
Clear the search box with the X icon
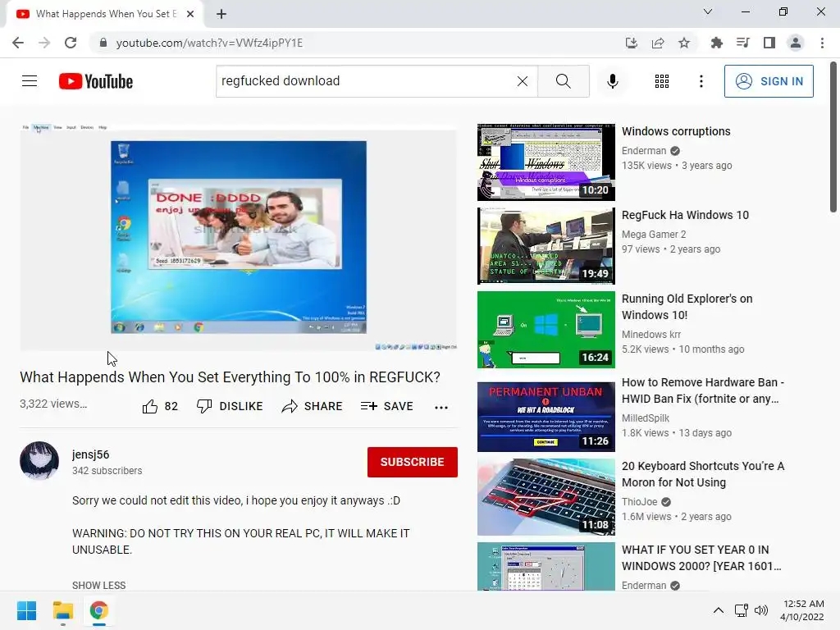pos(523,81)
